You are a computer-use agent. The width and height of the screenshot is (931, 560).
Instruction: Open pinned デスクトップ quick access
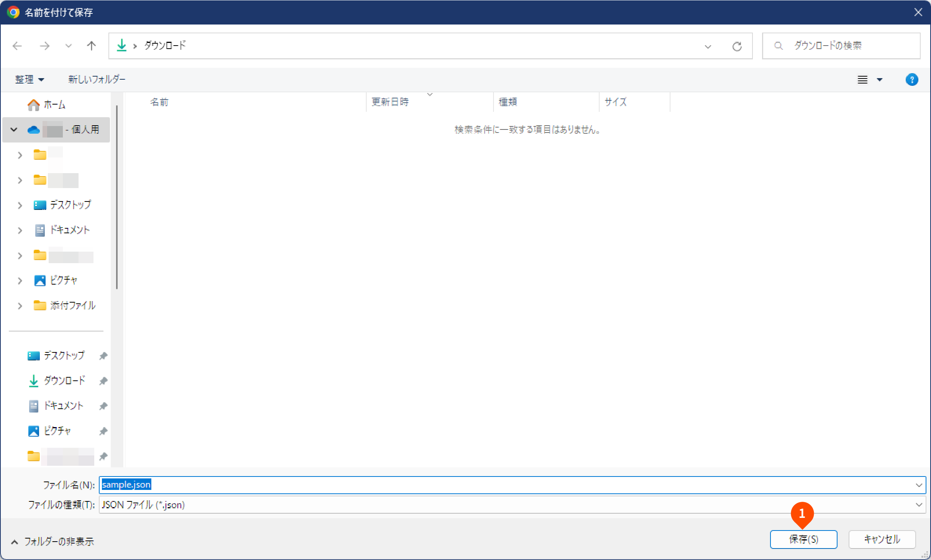click(64, 355)
